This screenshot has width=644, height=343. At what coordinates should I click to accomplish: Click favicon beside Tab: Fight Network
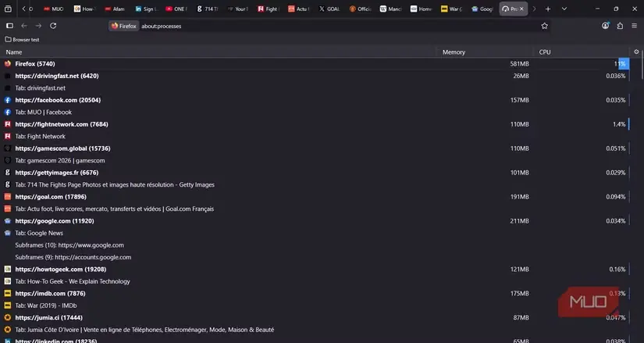7,136
